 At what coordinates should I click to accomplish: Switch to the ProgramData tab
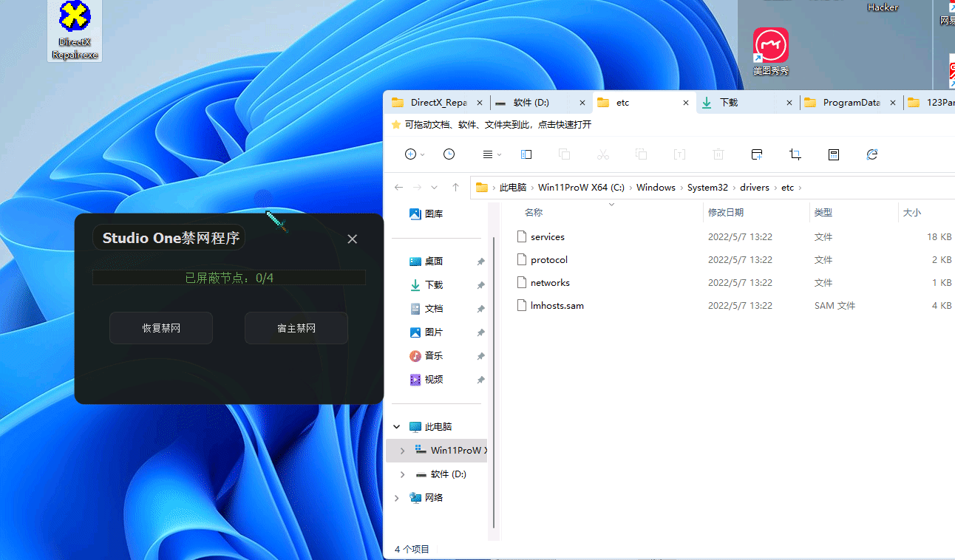[x=852, y=103]
